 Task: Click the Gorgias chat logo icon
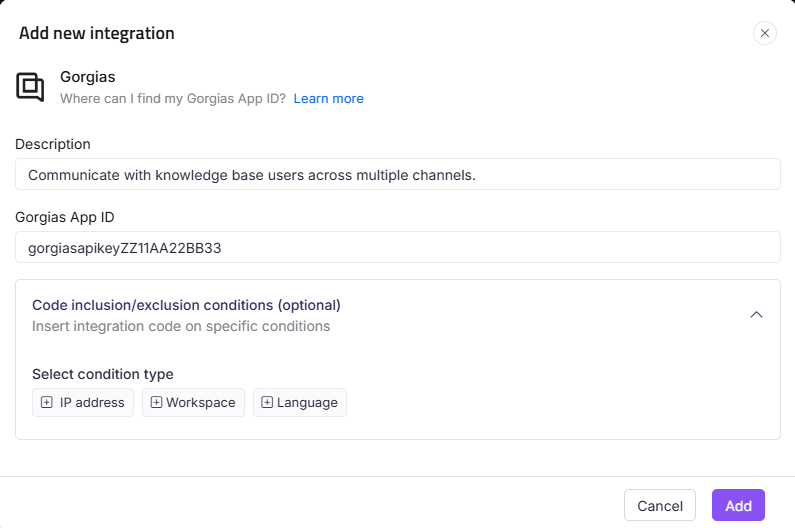pyautogui.click(x=30, y=87)
